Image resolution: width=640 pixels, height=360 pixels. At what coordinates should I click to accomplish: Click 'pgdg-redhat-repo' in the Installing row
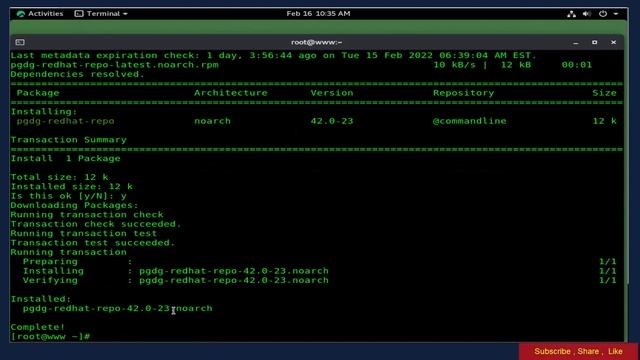[65, 121]
